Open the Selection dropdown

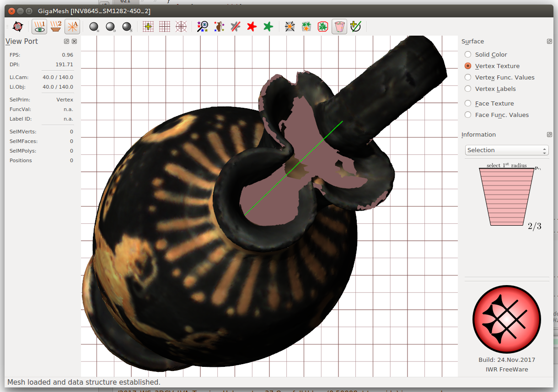click(507, 150)
